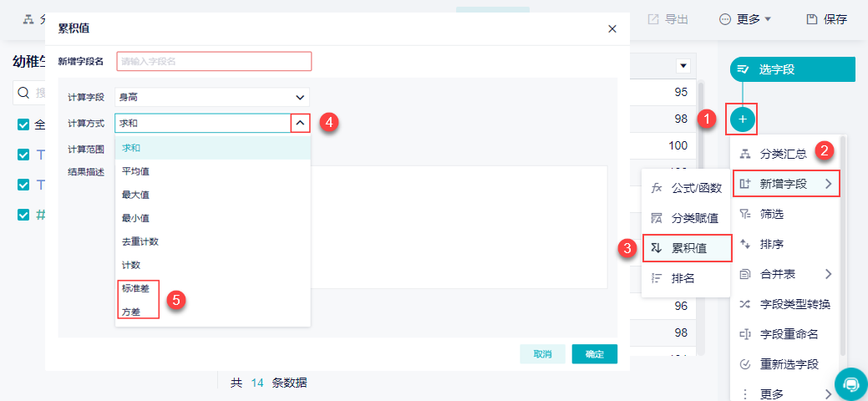Click the 保存 save button
This screenshot has width=868, height=401.
(x=827, y=19)
